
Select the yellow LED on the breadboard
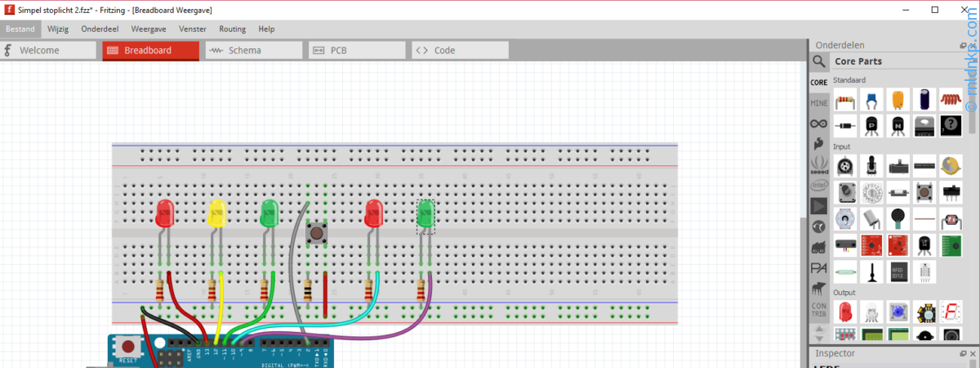tap(216, 214)
